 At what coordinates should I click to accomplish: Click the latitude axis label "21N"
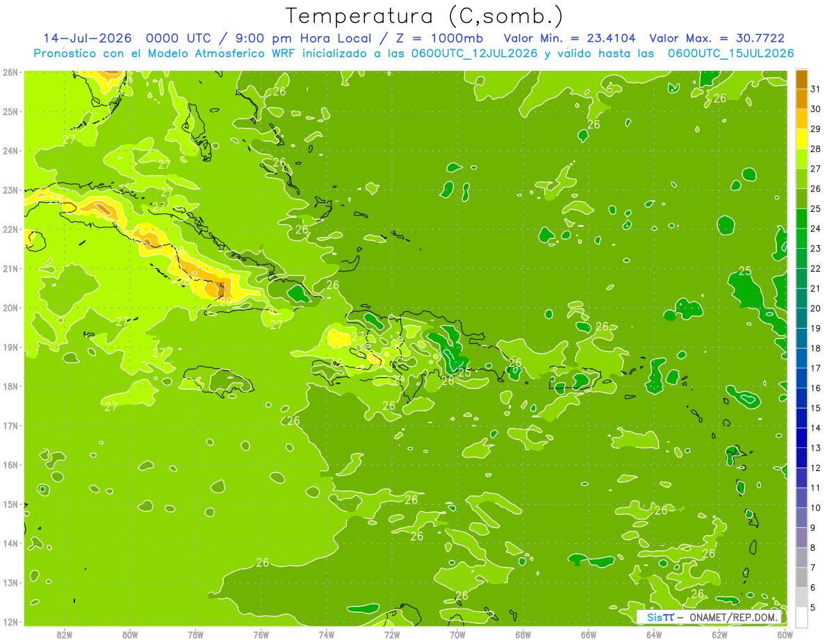tap(10, 268)
